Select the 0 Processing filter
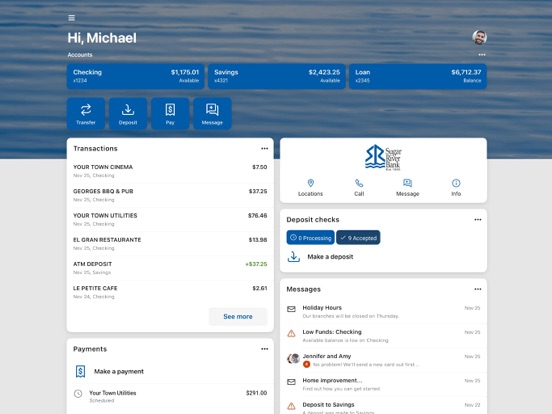The image size is (552, 414). coord(310,238)
